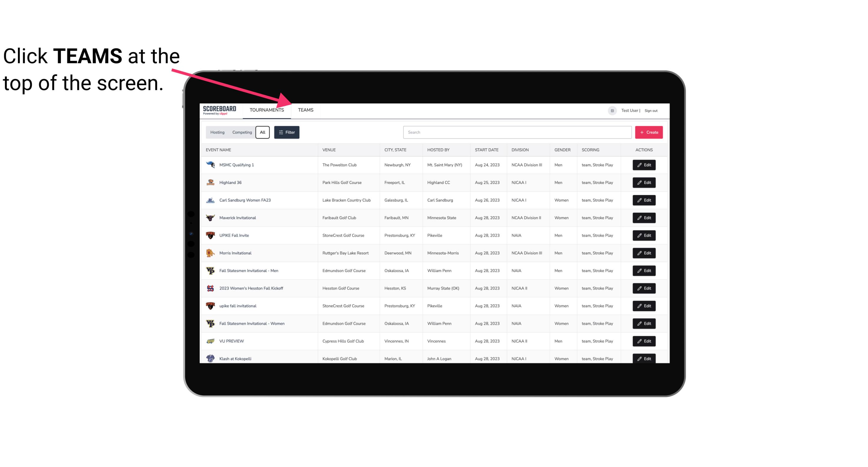Click the TEAMS navigation tab
Image resolution: width=868 pixels, height=467 pixels.
(305, 110)
